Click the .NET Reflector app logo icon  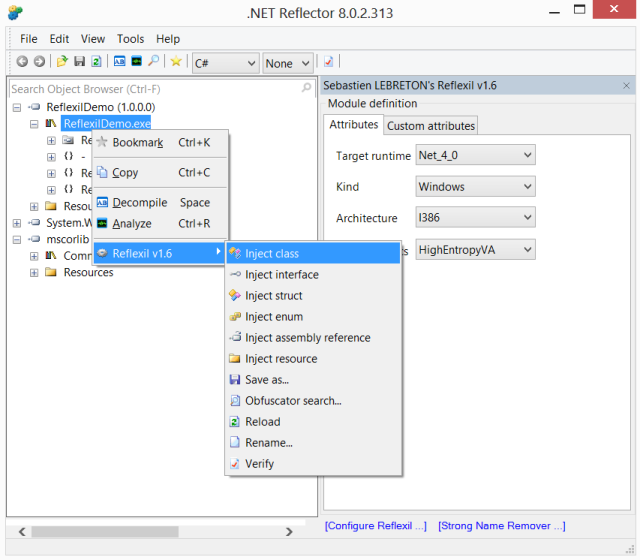pos(15,13)
